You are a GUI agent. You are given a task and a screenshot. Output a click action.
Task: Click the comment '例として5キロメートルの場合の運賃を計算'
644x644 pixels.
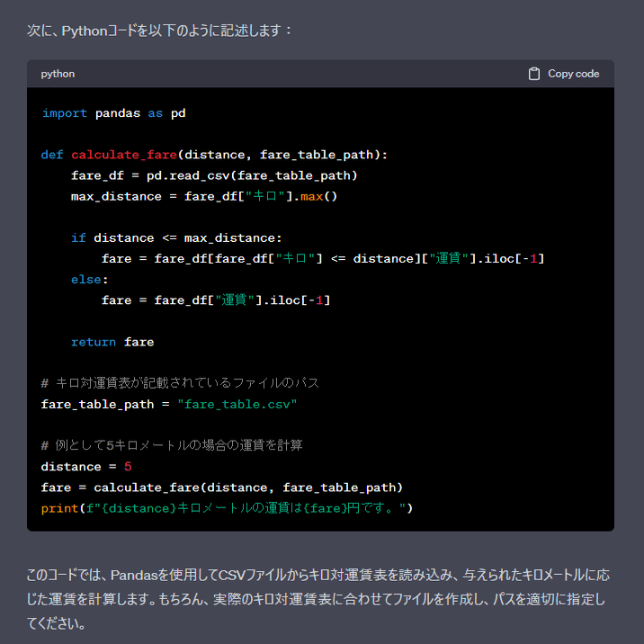[x=172, y=445]
